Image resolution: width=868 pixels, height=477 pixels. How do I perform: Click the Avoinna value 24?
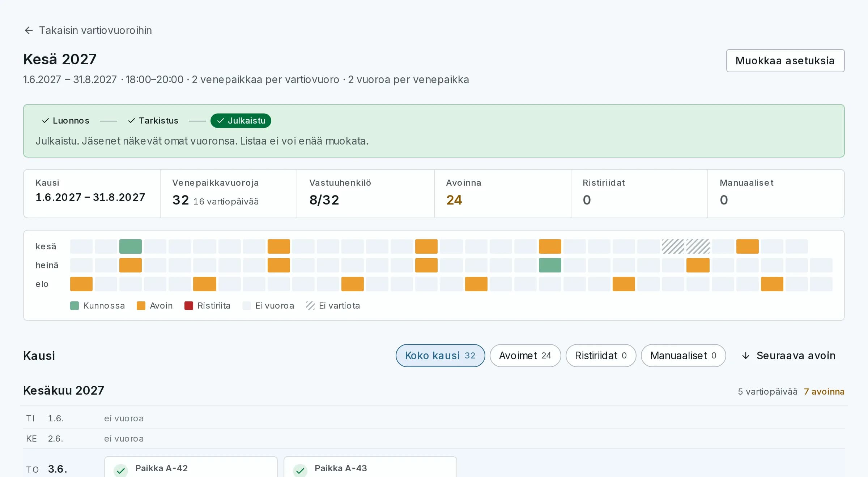(x=454, y=200)
